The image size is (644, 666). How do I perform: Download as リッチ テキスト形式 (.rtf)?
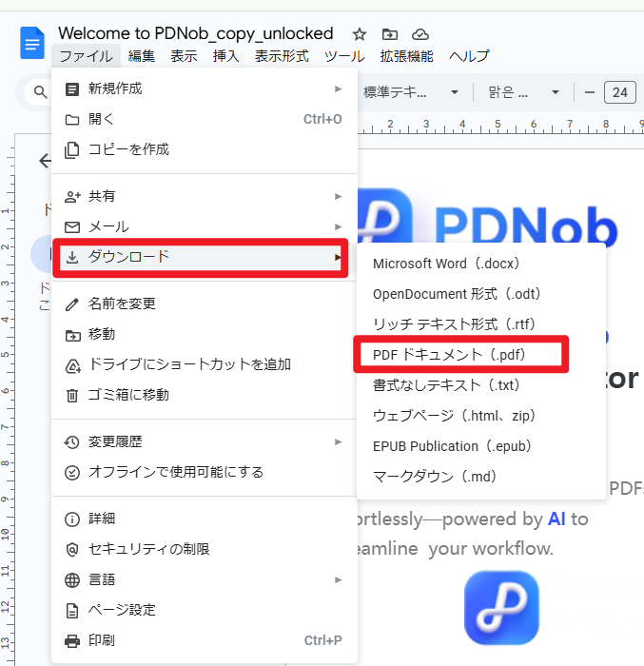(481, 324)
